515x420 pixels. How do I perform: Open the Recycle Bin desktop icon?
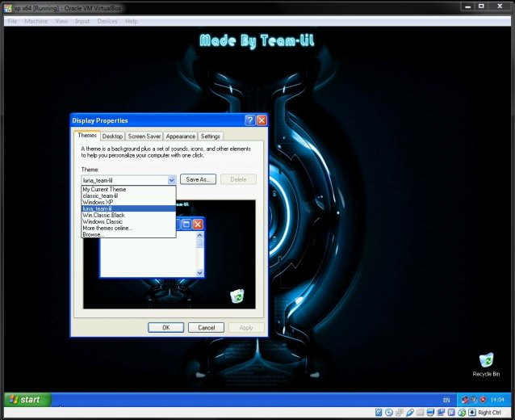[486, 364]
